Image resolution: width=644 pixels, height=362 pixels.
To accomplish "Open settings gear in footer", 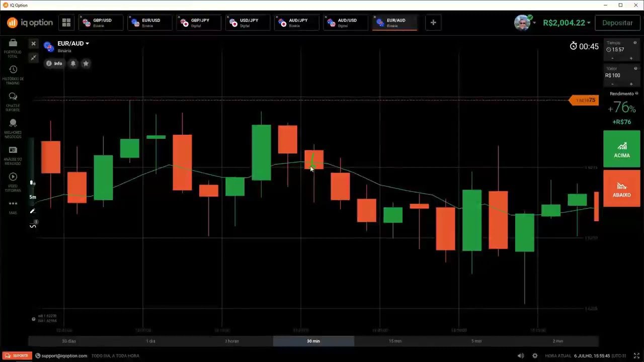I will pyautogui.click(x=535, y=355).
